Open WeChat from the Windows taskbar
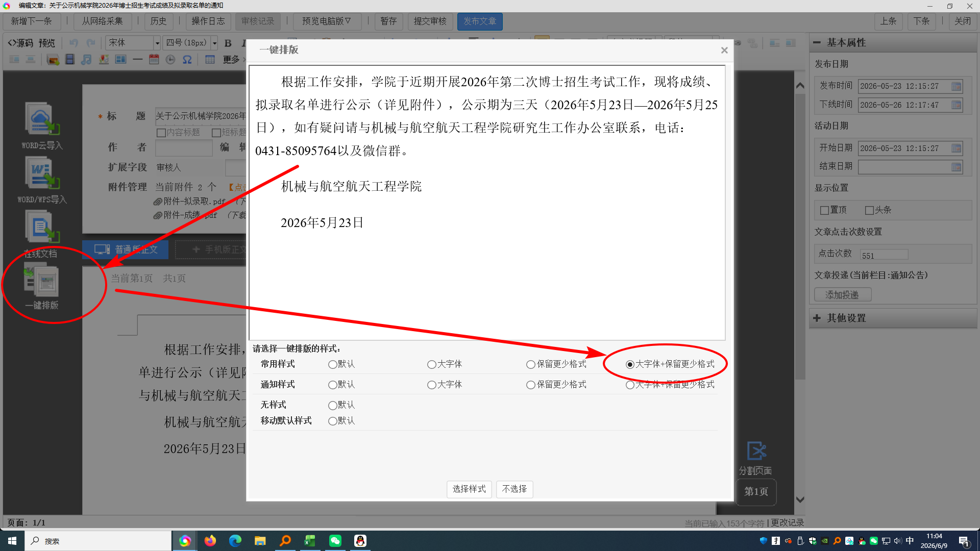 coord(335,541)
